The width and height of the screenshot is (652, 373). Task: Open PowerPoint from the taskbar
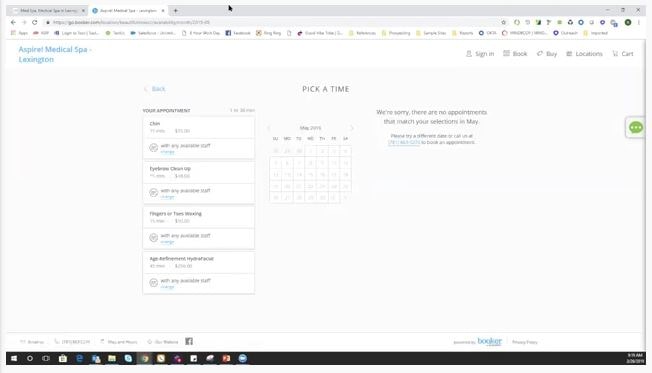click(x=226, y=358)
